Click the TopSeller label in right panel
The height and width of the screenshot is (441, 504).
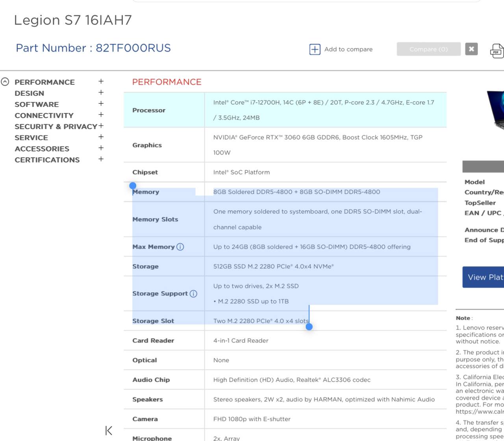tap(480, 203)
